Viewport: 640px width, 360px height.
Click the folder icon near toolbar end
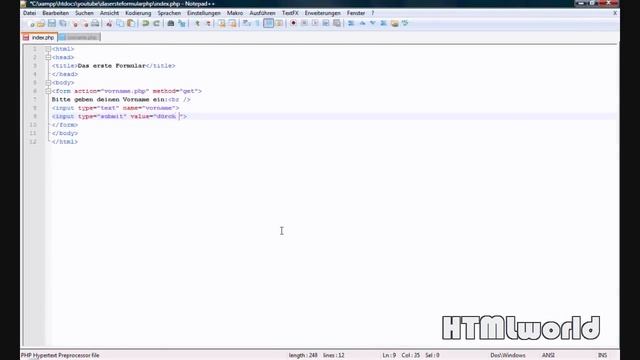click(x=394, y=24)
